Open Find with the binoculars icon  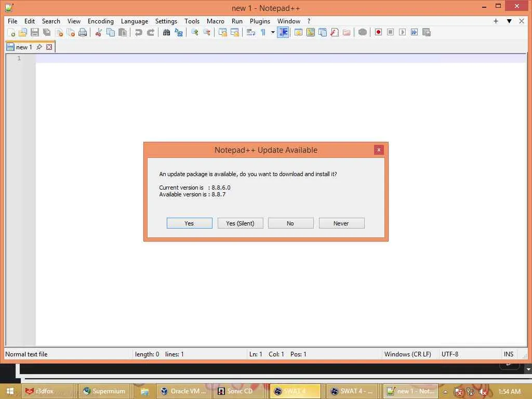[166, 32]
